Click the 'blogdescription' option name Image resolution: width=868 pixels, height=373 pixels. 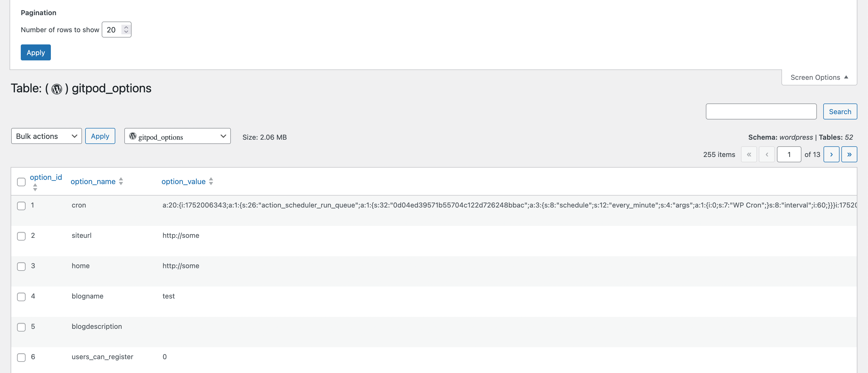point(97,326)
